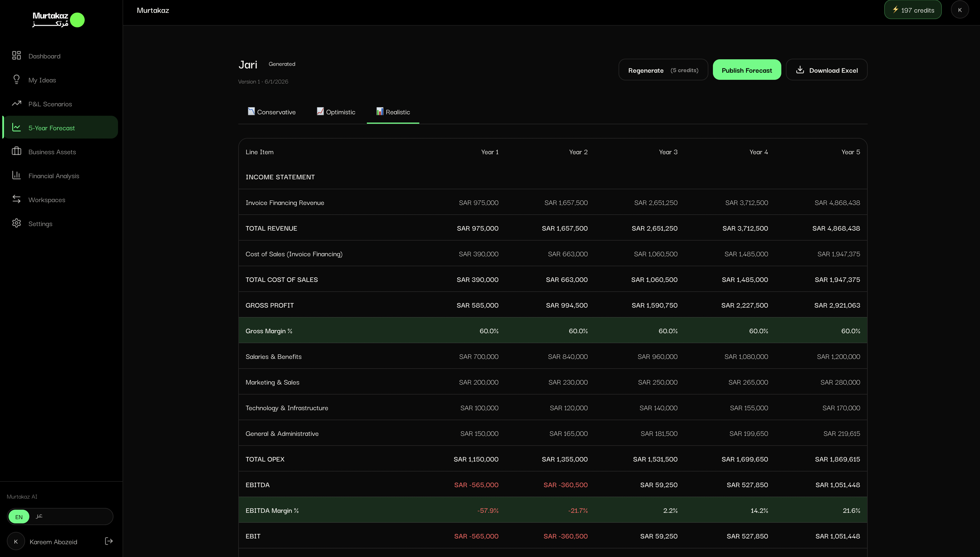Click the download icon on Download Excel
Viewport: 980px width, 557px height.
click(800, 70)
